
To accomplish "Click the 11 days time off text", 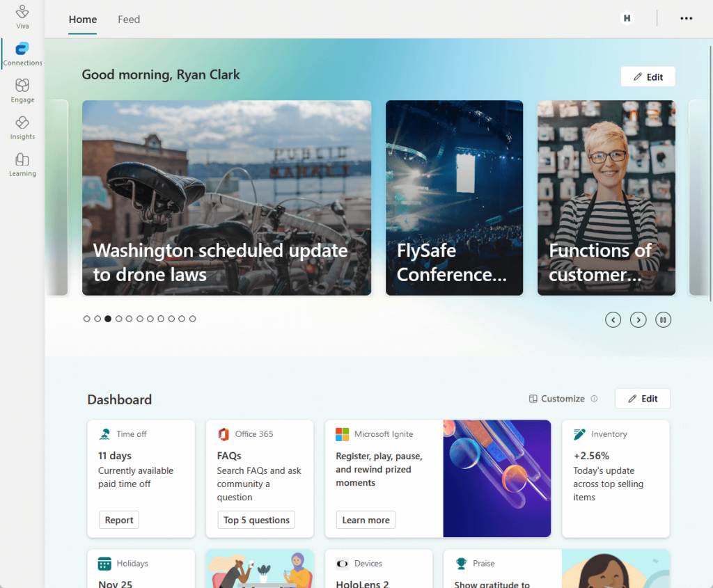I will [115, 456].
